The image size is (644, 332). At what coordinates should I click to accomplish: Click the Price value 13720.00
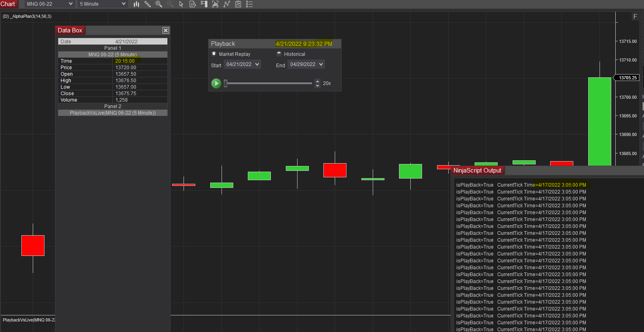(126, 68)
